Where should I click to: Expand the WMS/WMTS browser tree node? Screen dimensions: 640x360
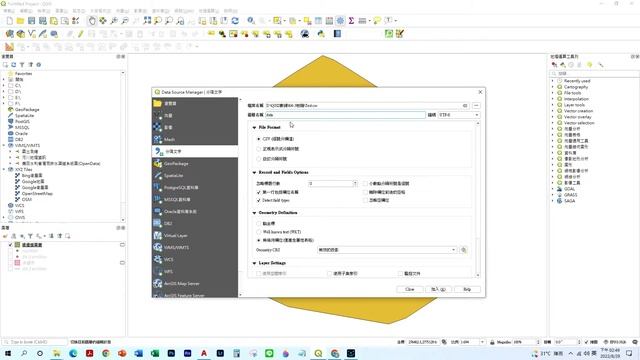coord(4,145)
